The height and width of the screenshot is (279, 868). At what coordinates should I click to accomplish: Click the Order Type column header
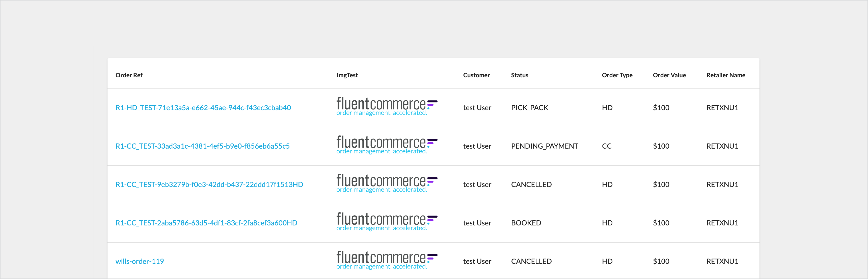click(617, 75)
